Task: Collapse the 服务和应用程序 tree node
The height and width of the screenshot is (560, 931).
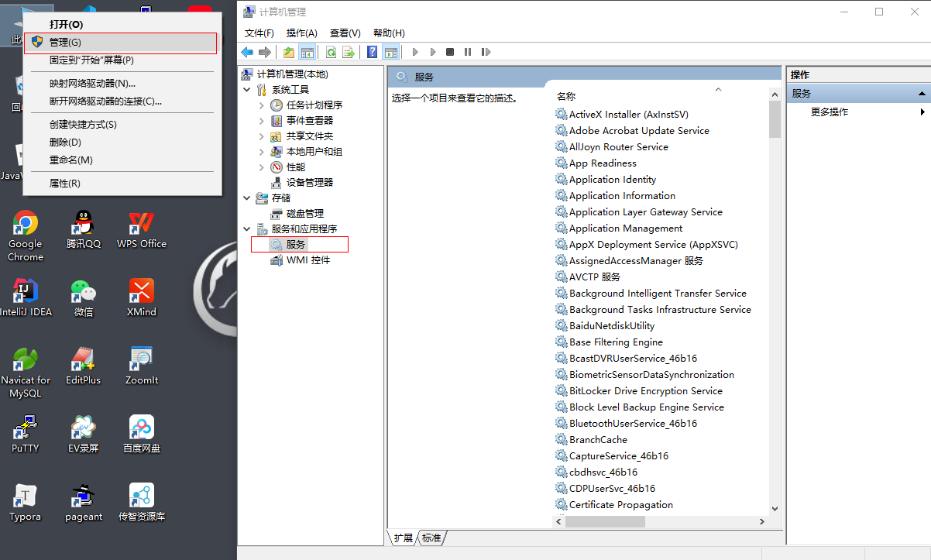Action: tap(247, 229)
